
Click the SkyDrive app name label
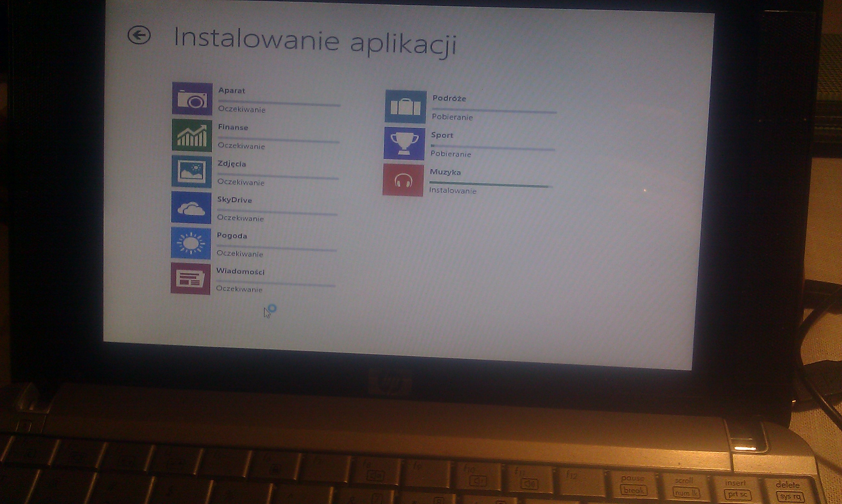point(234,200)
